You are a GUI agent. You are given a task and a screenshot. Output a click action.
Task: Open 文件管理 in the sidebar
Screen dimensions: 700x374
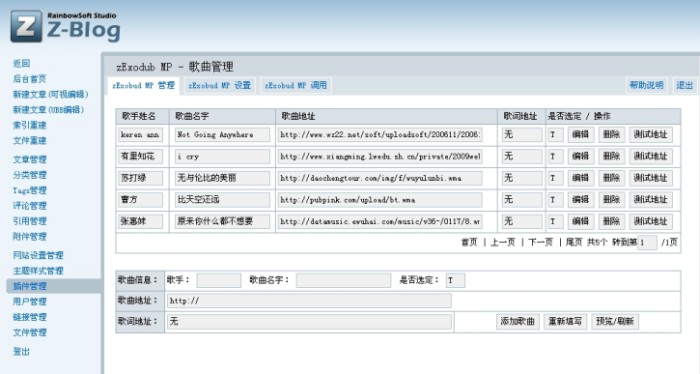29,332
